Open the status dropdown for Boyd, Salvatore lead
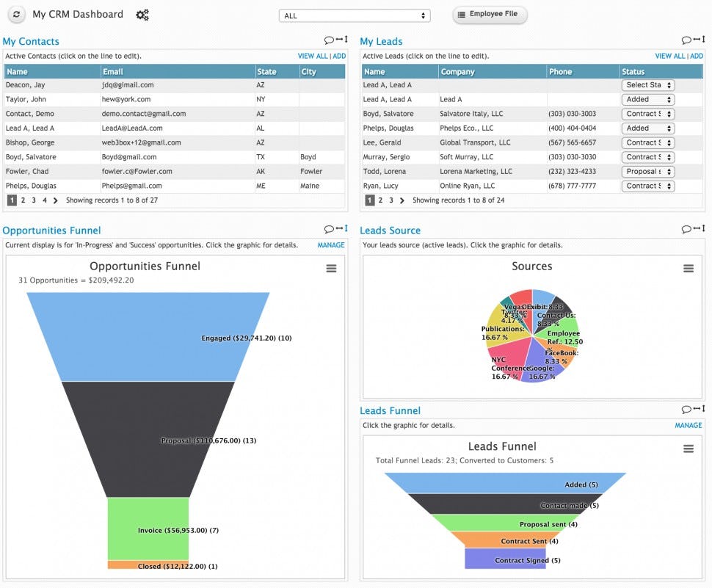Screen dimensions: 712x588 pos(647,114)
